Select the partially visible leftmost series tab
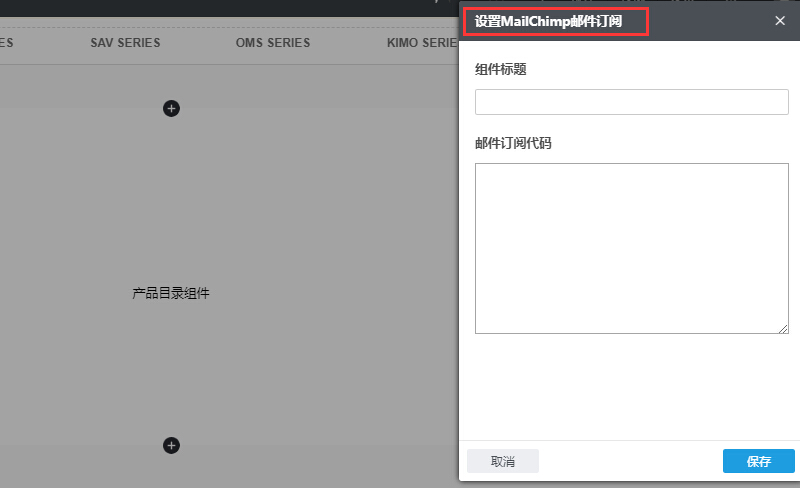 [x=6, y=43]
